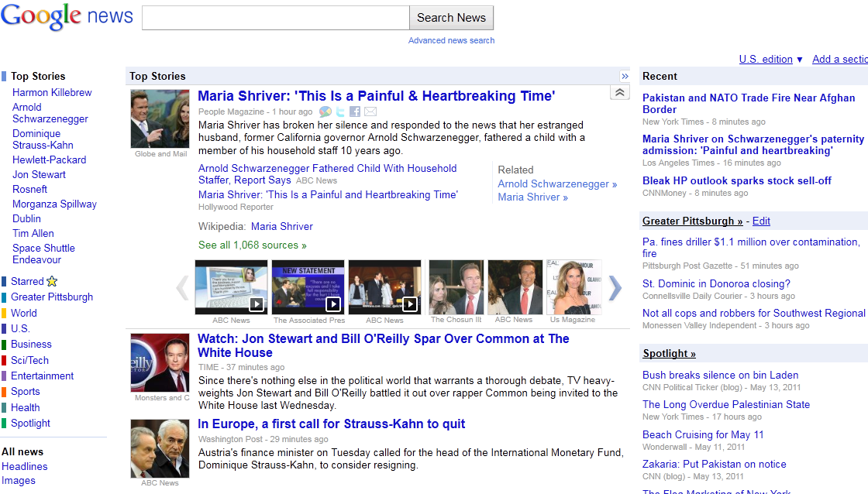
Task: Share the top story with the Buzz icon
Action: (325, 111)
